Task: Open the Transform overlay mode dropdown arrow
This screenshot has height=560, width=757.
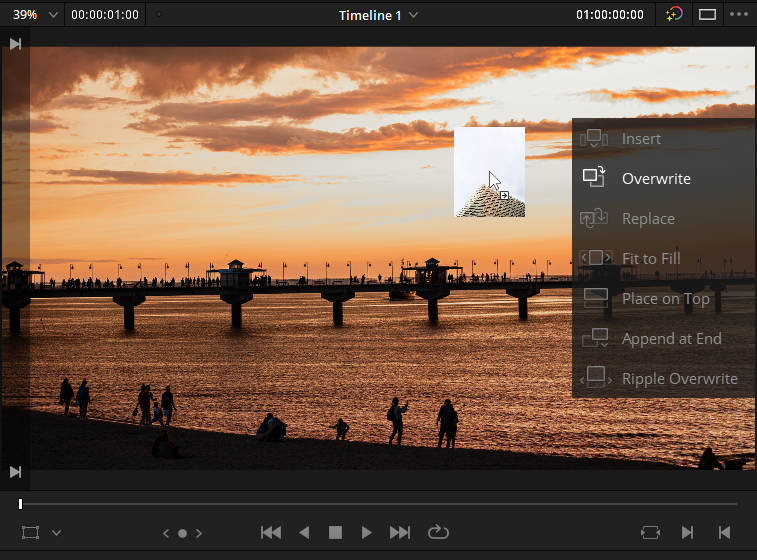Action: (x=56, y=533)
